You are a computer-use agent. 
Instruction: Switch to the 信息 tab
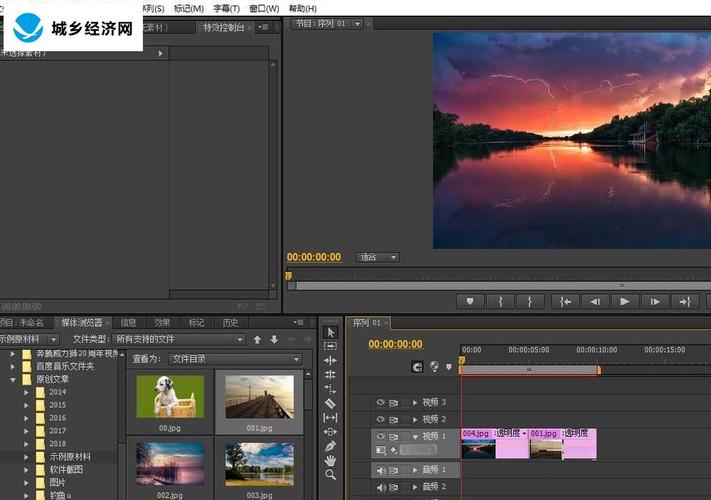[x=128, y=322]
